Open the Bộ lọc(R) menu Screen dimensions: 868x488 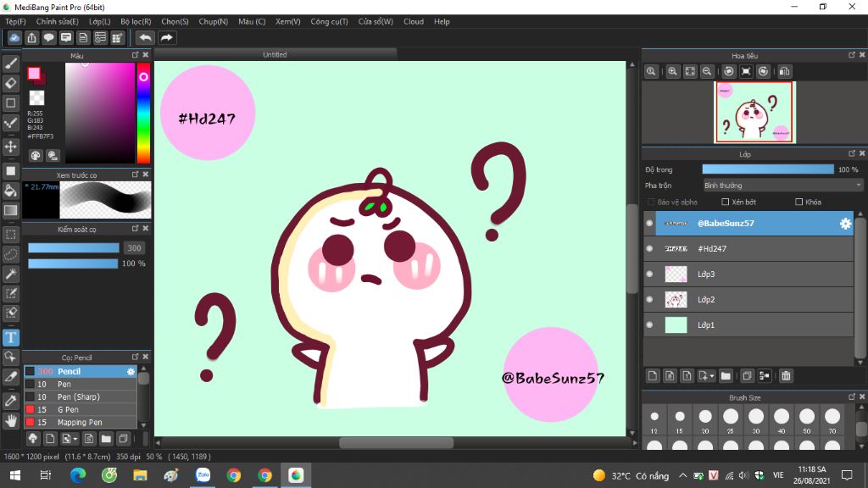tap(136, 21)
